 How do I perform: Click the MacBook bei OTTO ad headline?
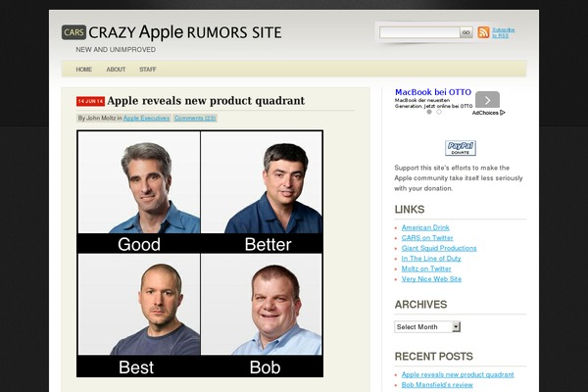point(433,92)
